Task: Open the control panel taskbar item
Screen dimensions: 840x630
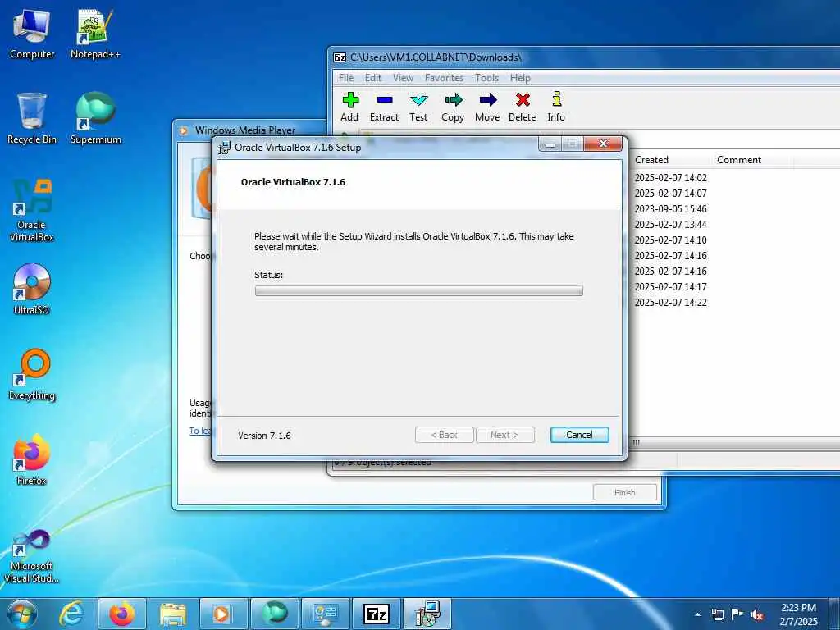Action: pos(325,614)
